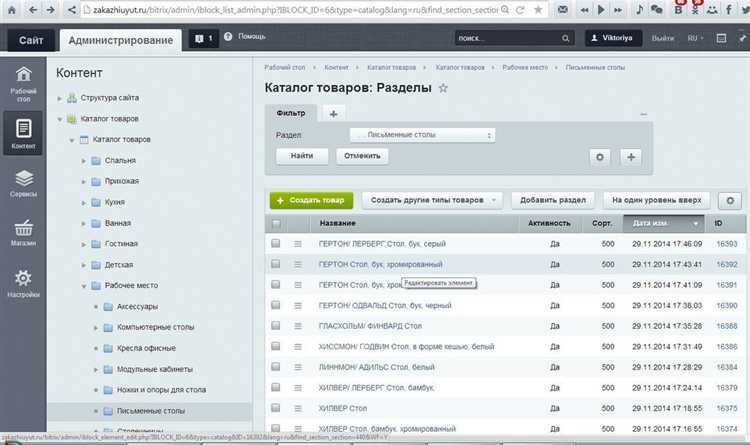
Task: Open table settings gear button
Action: click(730, 200)
